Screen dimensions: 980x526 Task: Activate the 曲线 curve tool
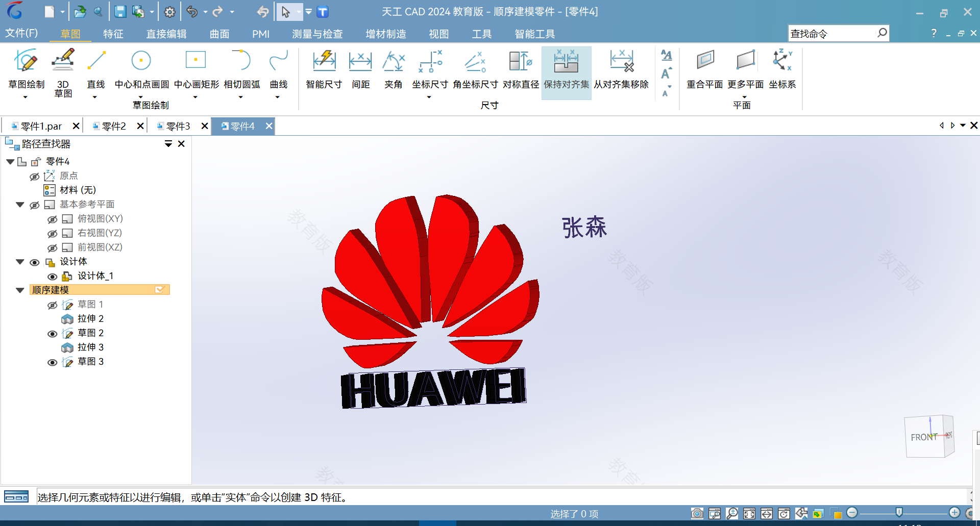point(278,69)
